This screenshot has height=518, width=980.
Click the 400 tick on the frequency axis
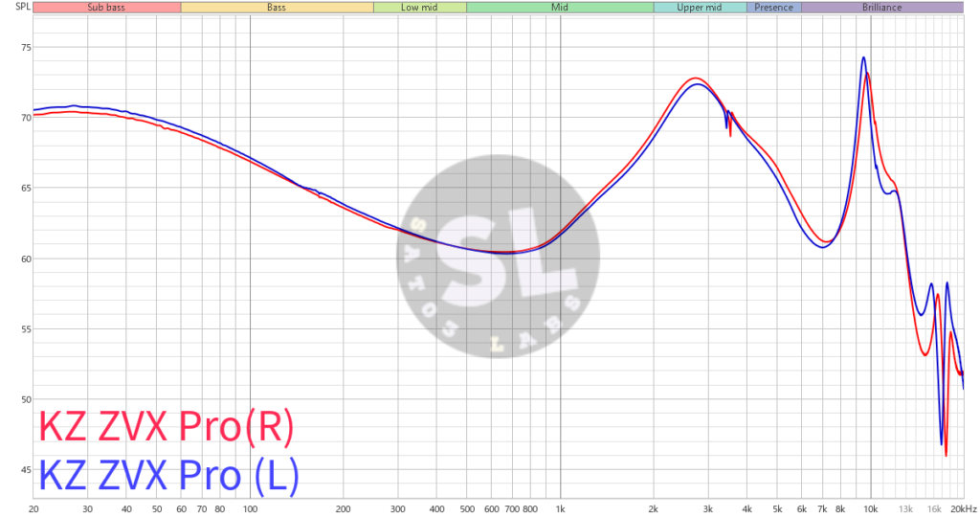click(436, 509)
